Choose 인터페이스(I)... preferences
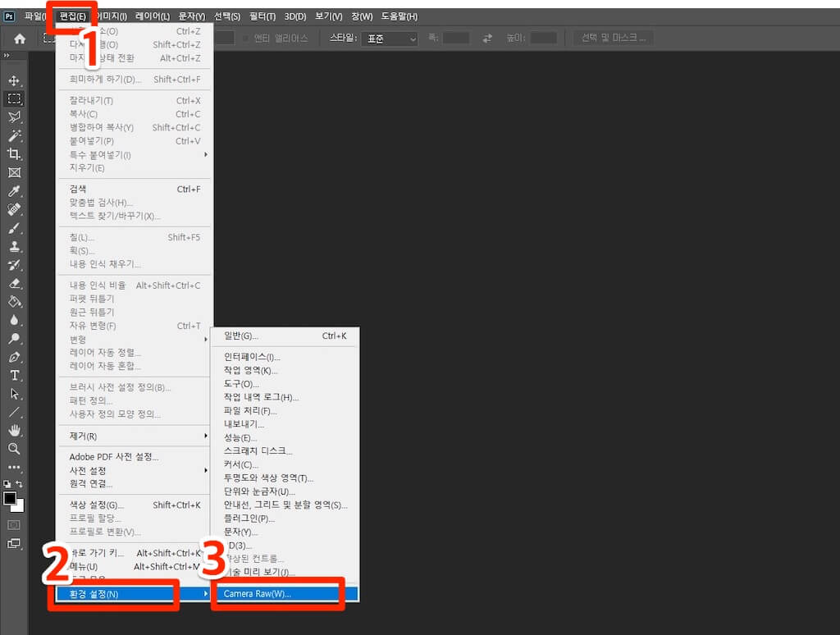840x635 pixels. tap(285, 357)
